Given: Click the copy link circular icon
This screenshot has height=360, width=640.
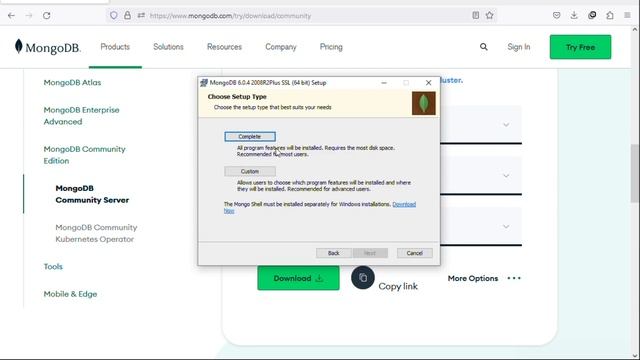Looking at the screenshot, I should [362, 278].
